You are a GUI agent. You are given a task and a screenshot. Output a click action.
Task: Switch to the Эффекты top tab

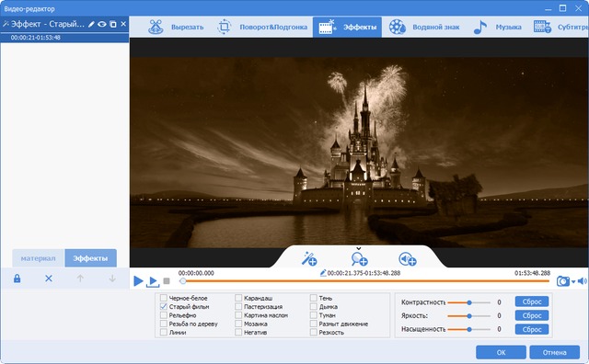click(347, 27)
